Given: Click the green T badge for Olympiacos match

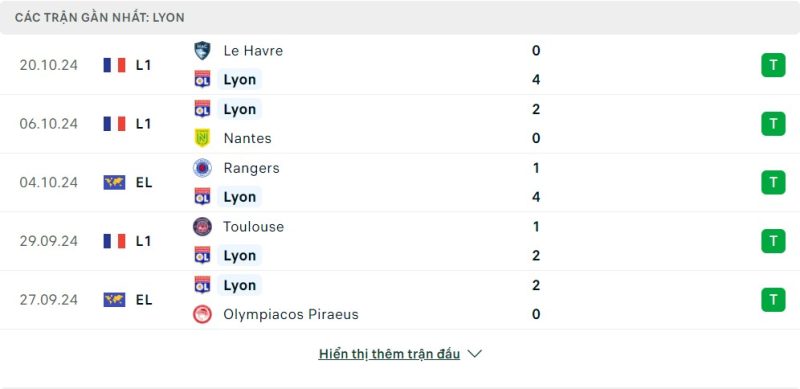Looking at the screenshot, I should point(773,300).
